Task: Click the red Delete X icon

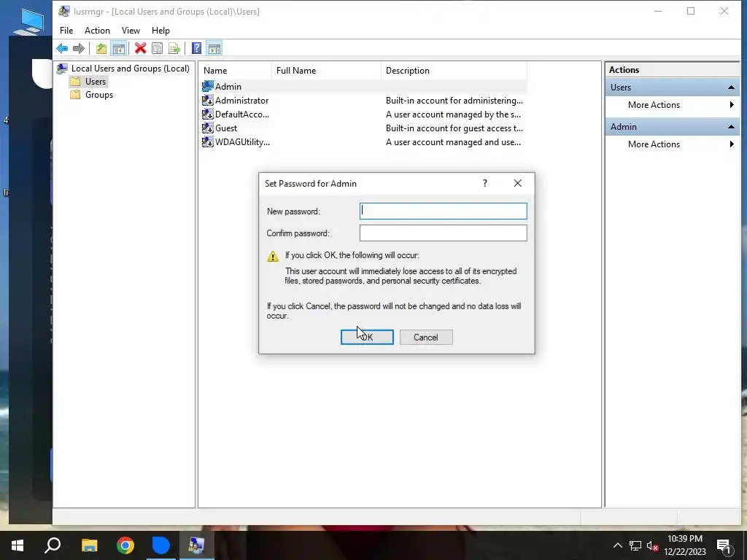Action: pyautogui.click(x=140, y=48)
